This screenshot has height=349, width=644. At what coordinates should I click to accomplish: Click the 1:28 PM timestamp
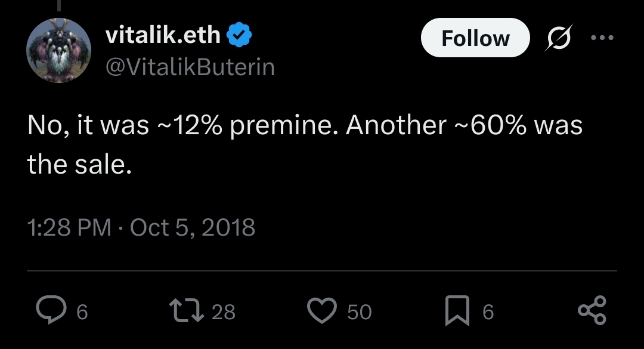(x=69, y=227)
